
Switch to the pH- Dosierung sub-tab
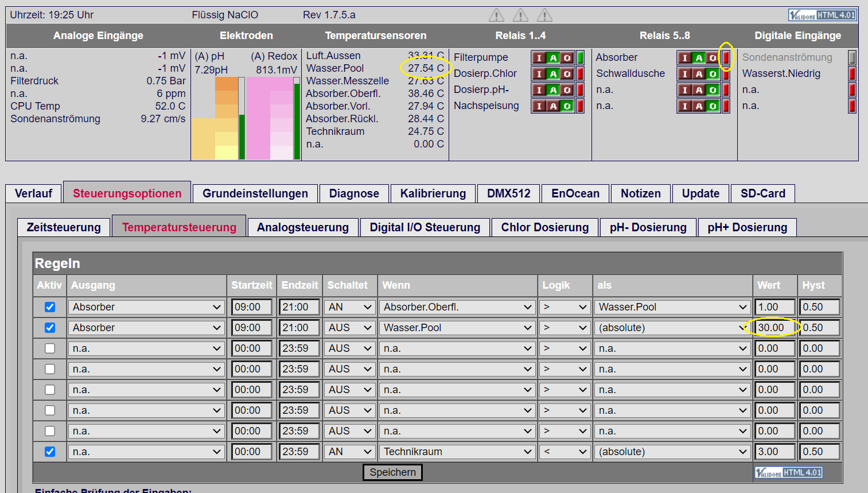click(x=648, y=227)
